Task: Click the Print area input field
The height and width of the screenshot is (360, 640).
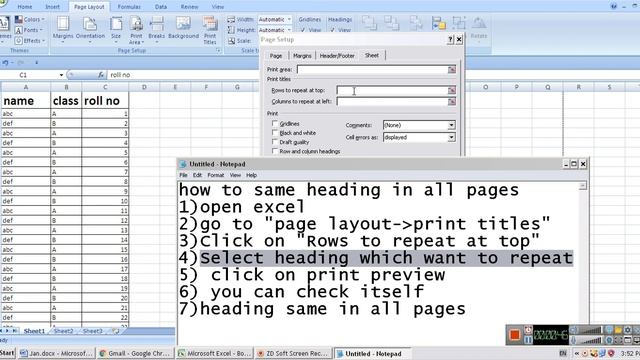Action: point(372,69)
